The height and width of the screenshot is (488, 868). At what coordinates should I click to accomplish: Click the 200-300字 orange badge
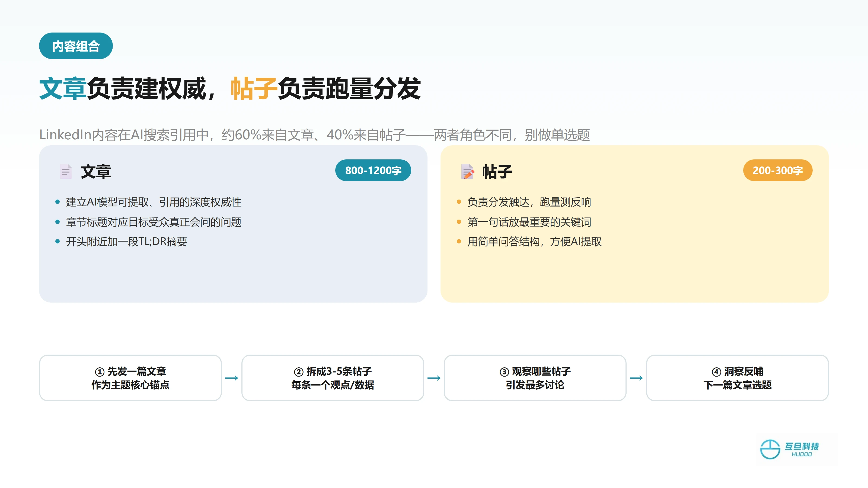coord(778,171)
